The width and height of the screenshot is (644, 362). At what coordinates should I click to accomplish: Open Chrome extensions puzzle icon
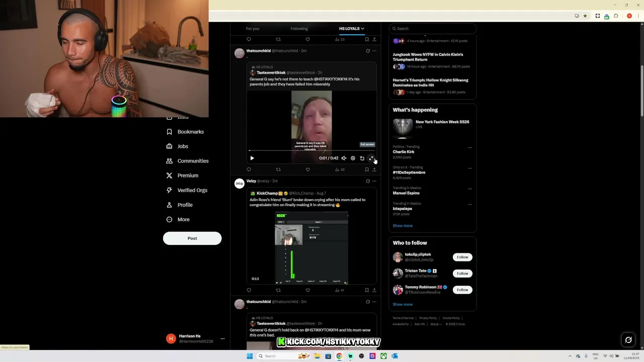click(x=616, y=16)
